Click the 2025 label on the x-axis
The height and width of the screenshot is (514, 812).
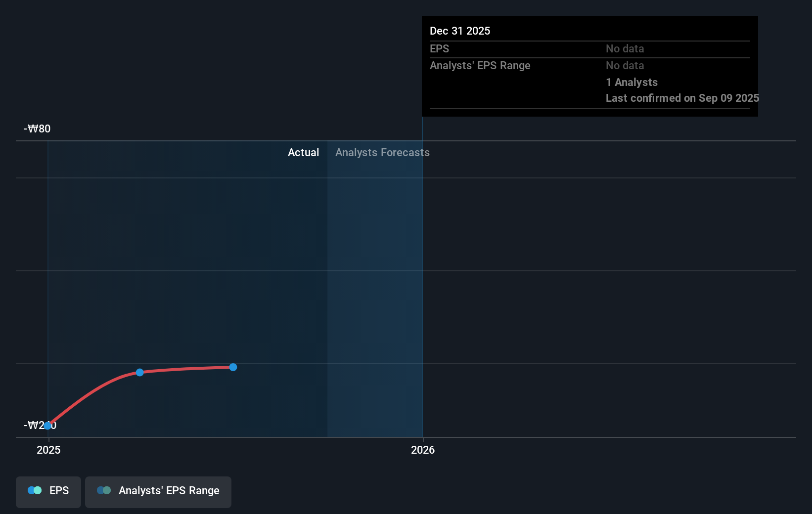[48, 450]
